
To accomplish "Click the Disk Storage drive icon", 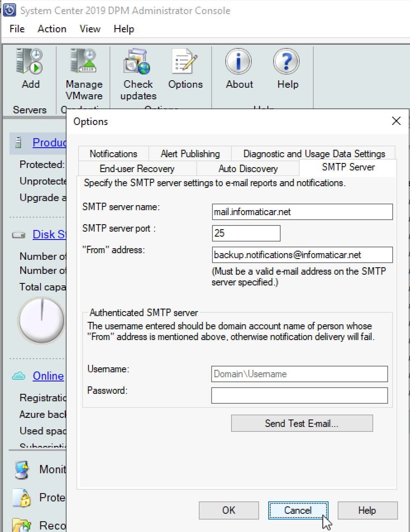I will (19, 235).
